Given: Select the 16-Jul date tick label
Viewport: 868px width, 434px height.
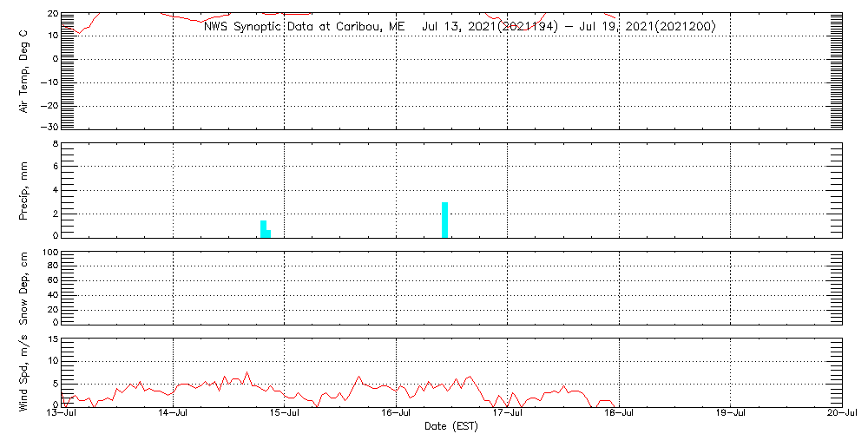Looking at the screenshot, I should [396, 414].
